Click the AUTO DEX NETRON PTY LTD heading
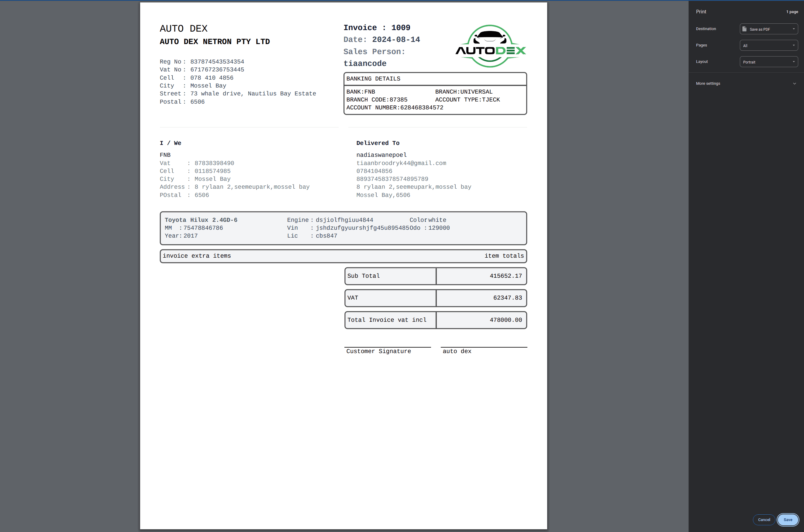The image size is (804, 532). coord(215,41)
